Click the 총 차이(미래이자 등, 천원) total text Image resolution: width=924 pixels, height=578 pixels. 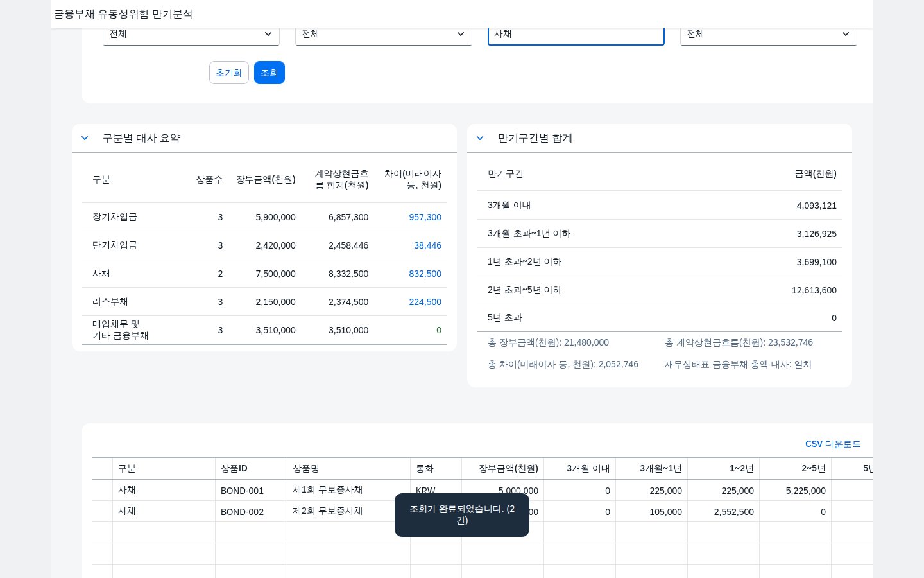pyautogui.click(x=563, y=365)
